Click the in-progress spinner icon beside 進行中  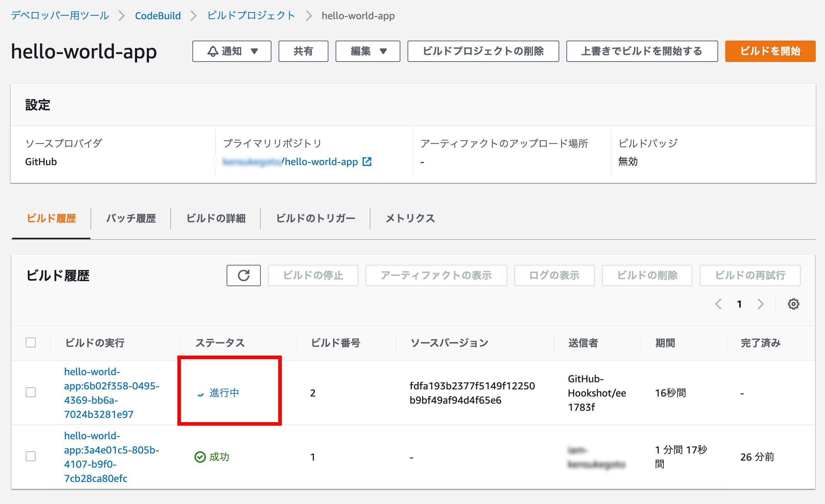pyautogui.click(x=201, y=393)
